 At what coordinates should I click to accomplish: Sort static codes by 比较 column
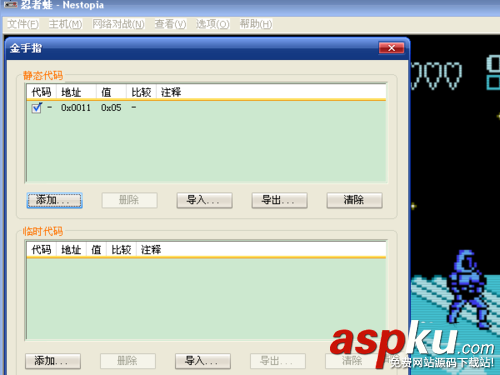pyautogui.click(x=141, y=92)
